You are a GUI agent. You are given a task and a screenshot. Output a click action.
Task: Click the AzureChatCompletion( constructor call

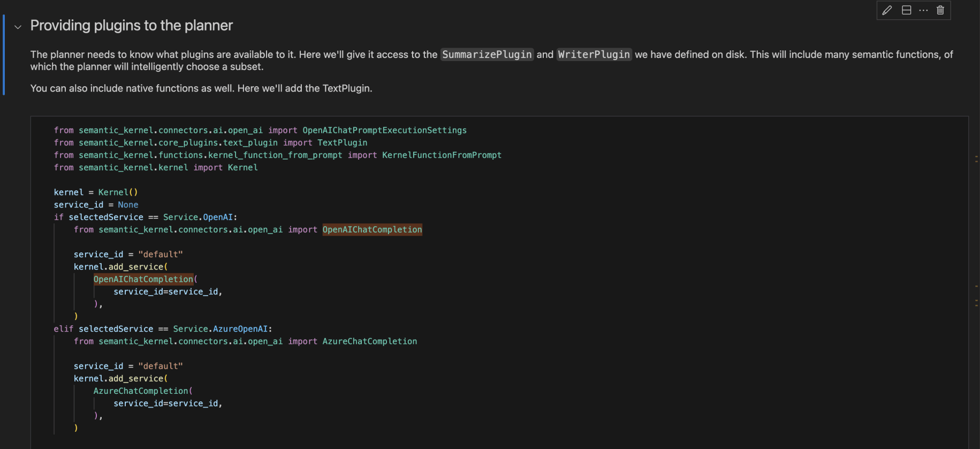point(141,391)
